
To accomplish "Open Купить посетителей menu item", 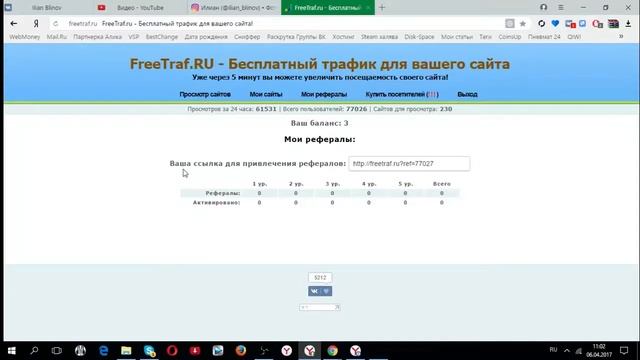I will (x=402, y=94).
